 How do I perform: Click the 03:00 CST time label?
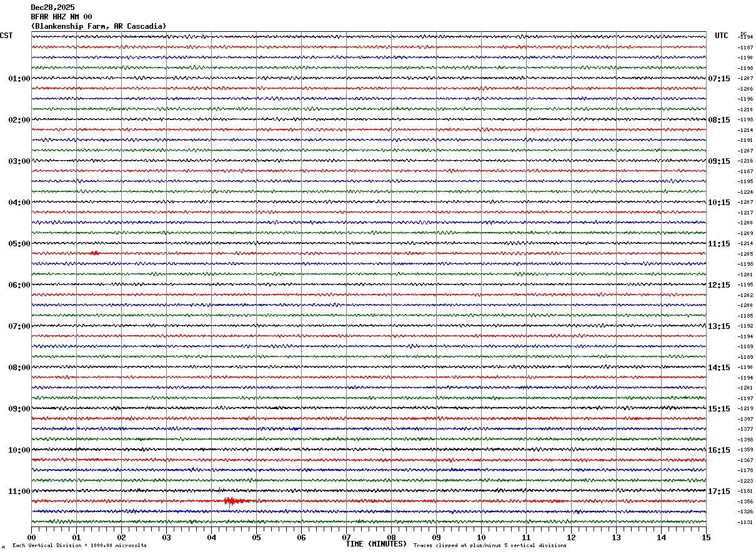[19, 161]
